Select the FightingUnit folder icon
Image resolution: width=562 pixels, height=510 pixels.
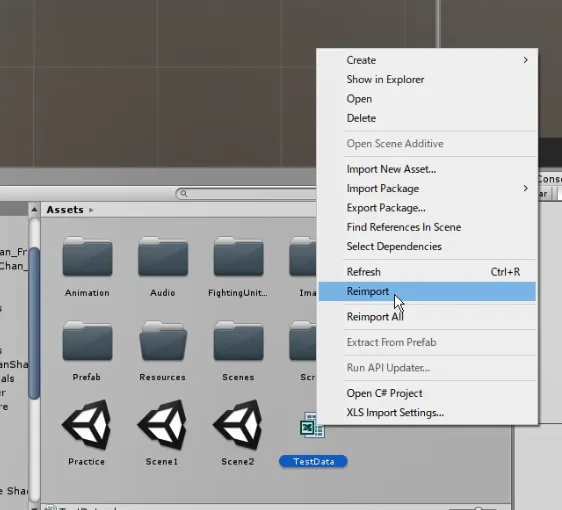238,256
